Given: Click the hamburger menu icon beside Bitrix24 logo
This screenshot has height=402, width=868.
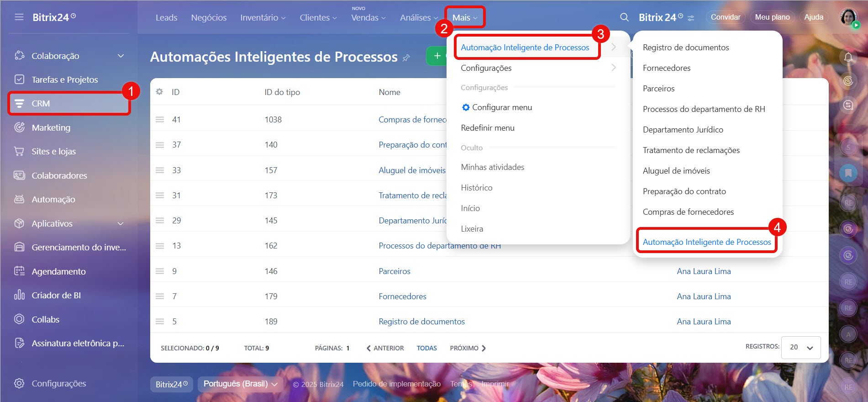Looking at the screenshot, I should click(19, 17).
